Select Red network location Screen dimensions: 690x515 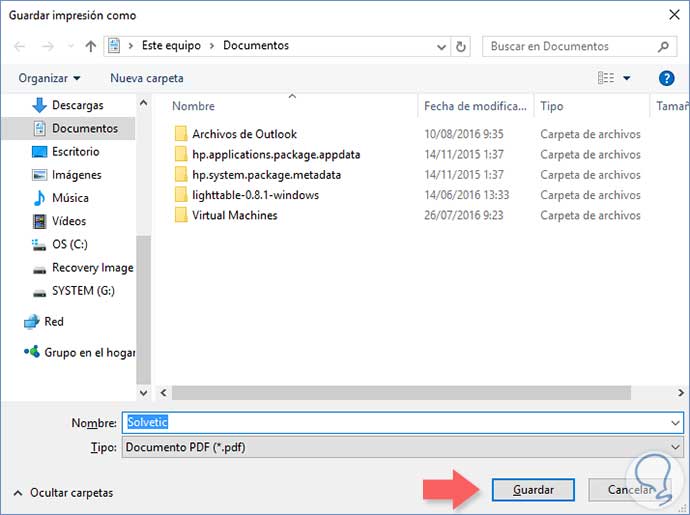coord(54,322)
